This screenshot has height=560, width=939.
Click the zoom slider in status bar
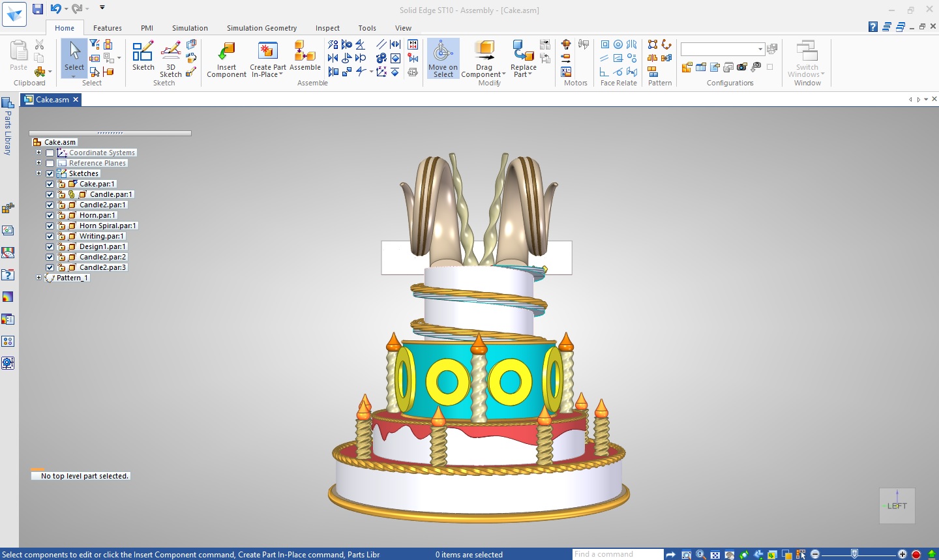coord(854,554)
